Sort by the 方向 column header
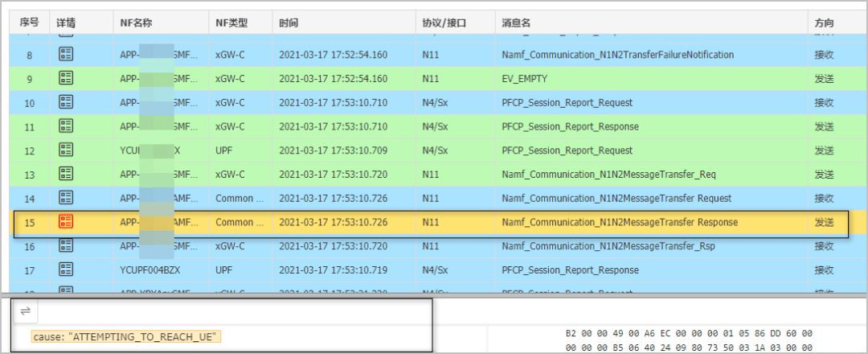Screen dimensions: 868x354 tap(825, 23)
